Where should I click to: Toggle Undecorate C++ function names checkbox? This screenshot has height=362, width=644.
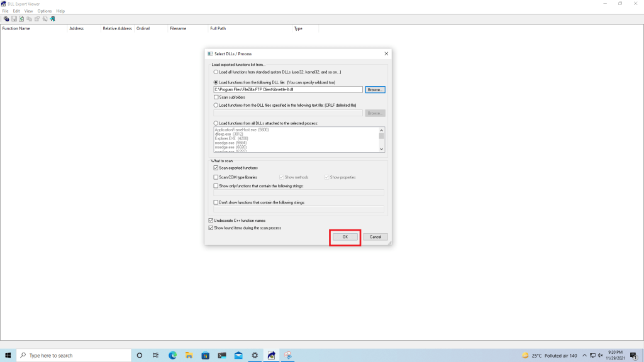pos(211,221)
